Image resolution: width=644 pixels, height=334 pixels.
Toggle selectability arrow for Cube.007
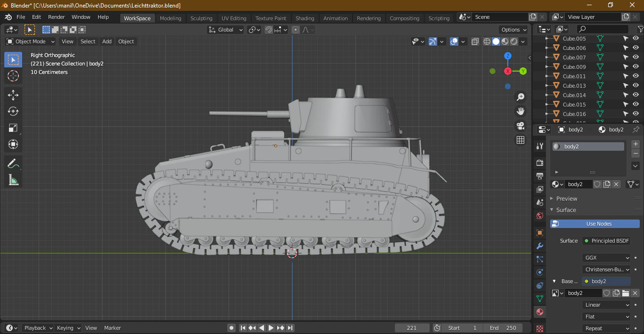(626, 57)
